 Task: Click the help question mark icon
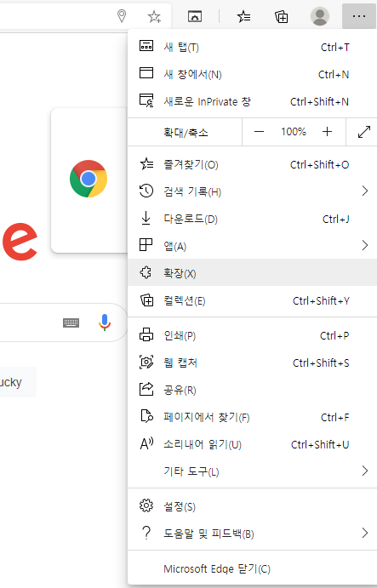146,533
